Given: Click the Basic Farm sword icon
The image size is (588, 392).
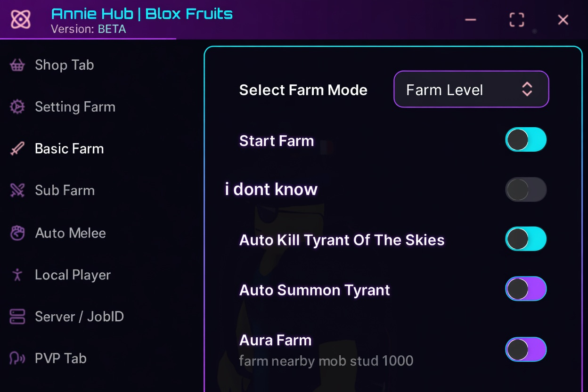Looking at the screenshot, I should 17,149.
